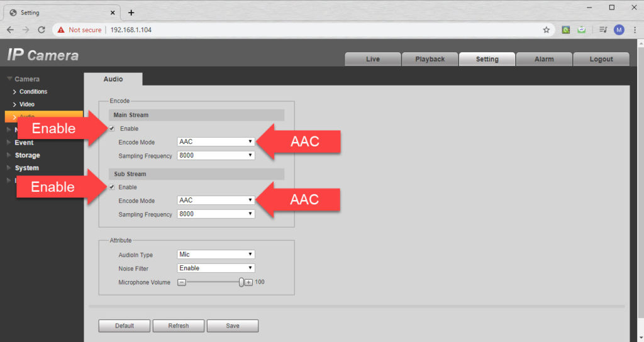
Task: Open the Chrome three-dot menu
Action: click(x=635, y=30)
